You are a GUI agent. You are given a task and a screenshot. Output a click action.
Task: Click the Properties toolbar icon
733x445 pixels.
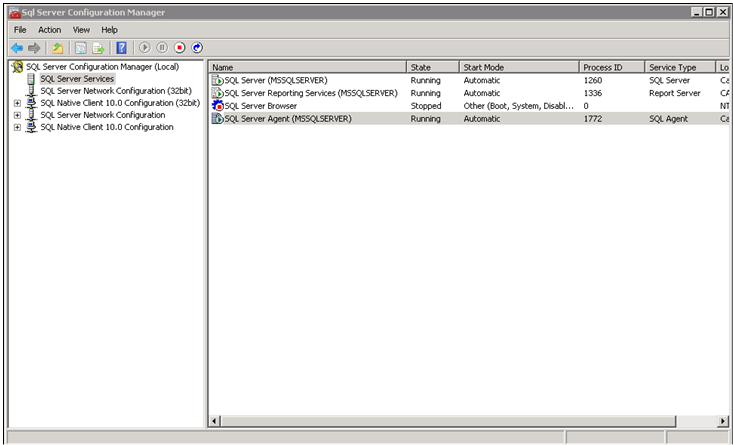pos(81,48)
